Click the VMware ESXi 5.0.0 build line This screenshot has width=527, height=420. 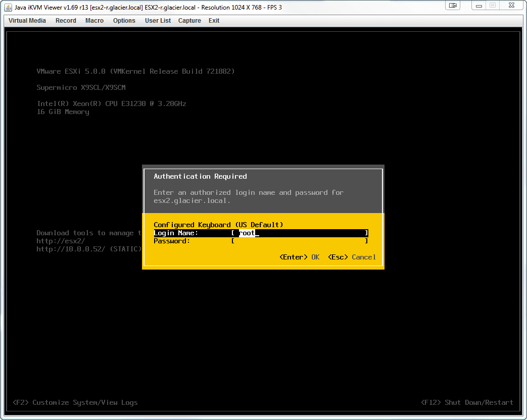(x=136, y=71)
